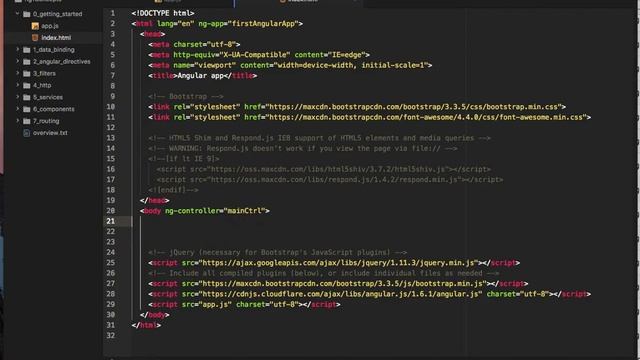Click the respond.min.js script comment line

tap(330, 180)
